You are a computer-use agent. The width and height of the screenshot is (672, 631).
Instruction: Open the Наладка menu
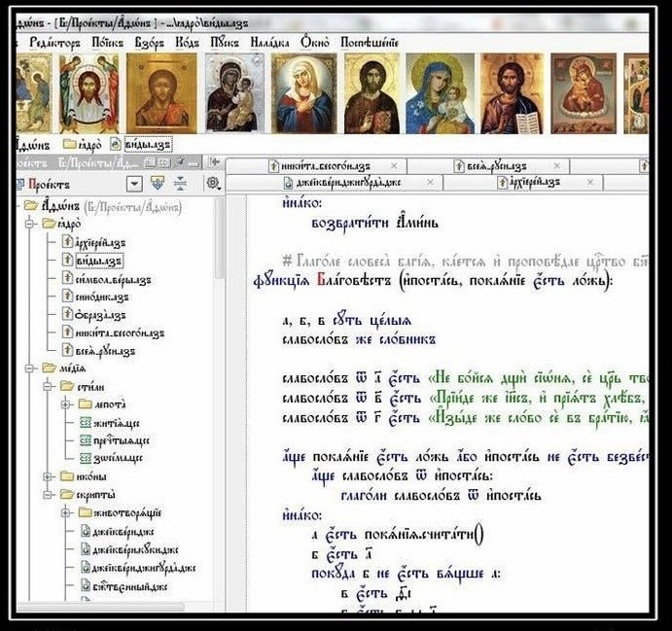click(x=269, y=43)
